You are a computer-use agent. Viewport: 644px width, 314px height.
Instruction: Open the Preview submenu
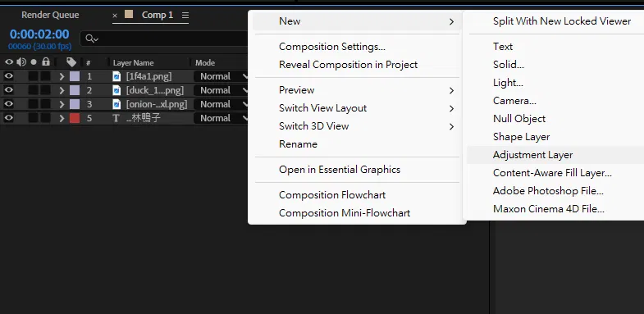coord(357,90)
